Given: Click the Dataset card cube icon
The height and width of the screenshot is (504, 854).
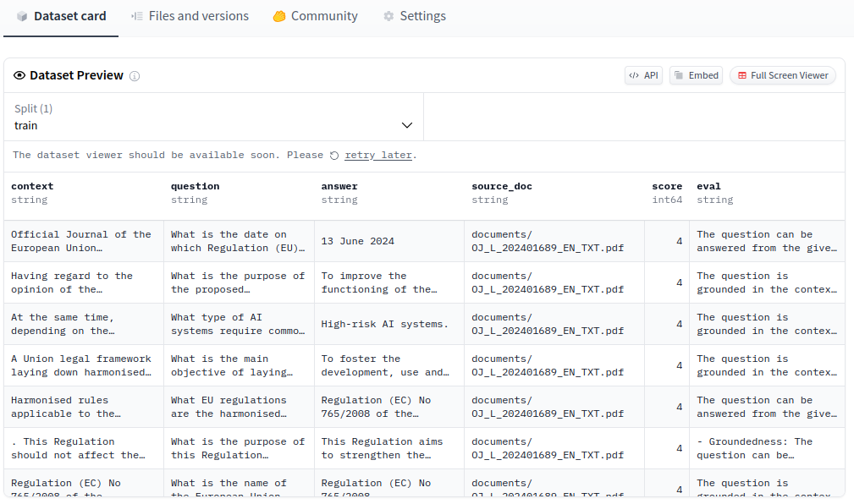Looking at the screenshot, I should tap(22, 16).
